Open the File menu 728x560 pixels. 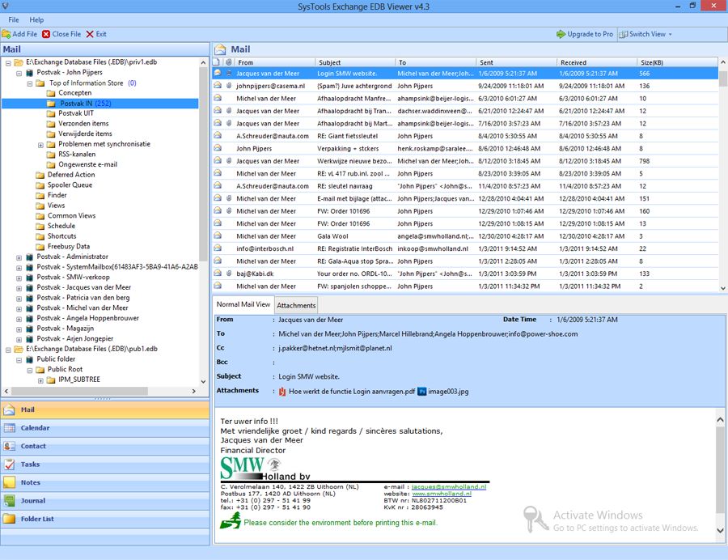[14, 19]
